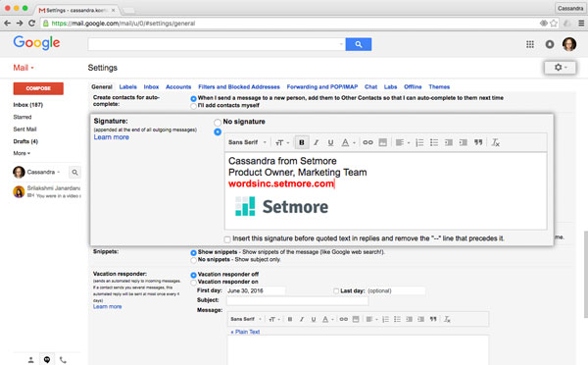
Task: Click the blue search button
Action: [359, 44]
